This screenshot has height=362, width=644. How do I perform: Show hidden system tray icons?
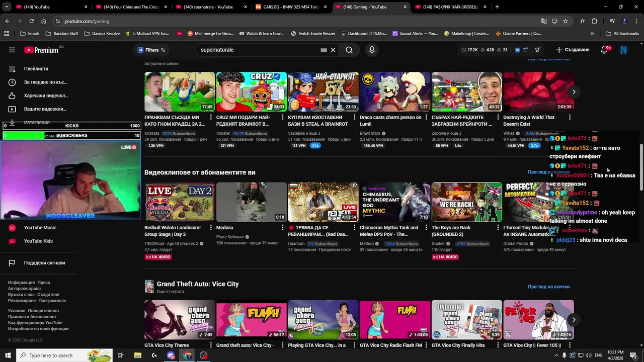point(556,355)
